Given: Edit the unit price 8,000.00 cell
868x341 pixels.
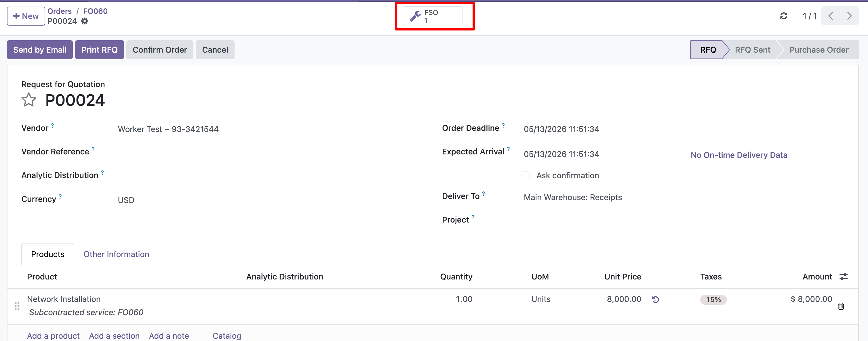Looking at the screenshot, I should coord(624,299).
